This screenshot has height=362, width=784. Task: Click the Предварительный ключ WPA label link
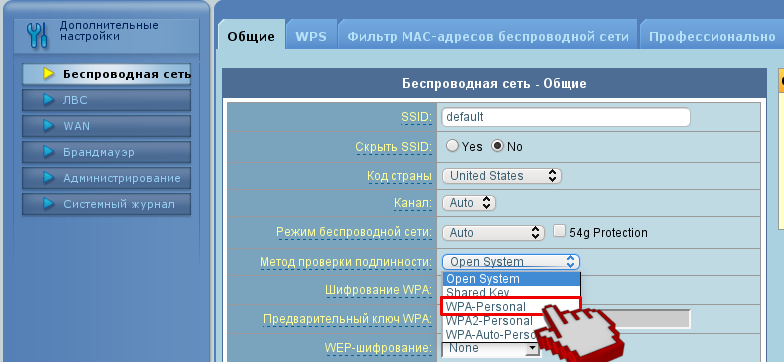pos(348,319)
